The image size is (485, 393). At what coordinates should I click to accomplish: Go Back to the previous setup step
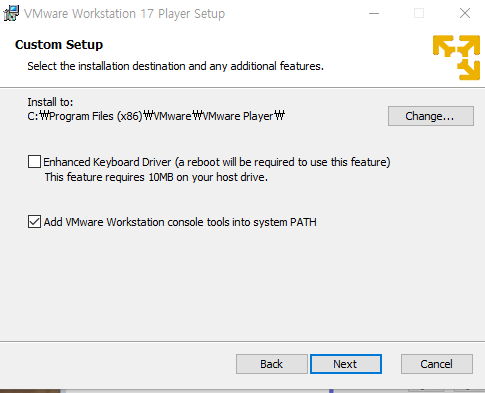click(272, 364)
